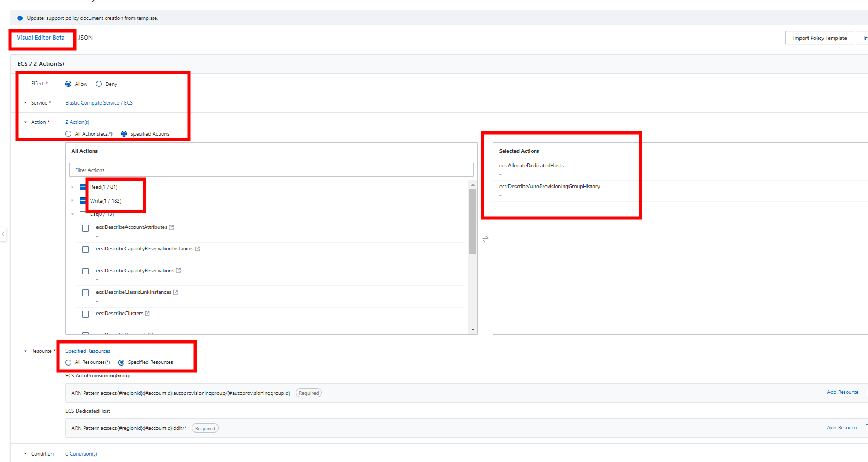Open the docs link icon for ecs:DescribeCapacityReservations
The height and width of the screenshot is (462, 868).
pyautogui.click(x=178, y=271)
